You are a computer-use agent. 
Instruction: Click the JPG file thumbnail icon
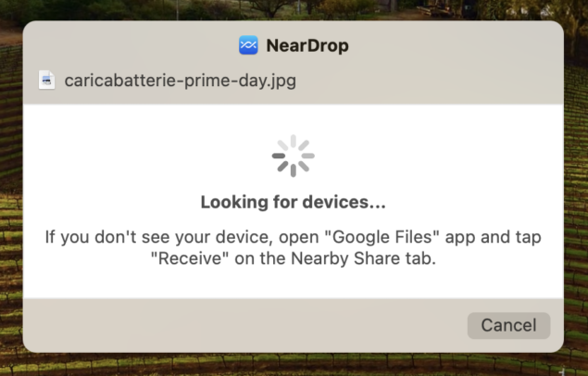tap(47, 80)
